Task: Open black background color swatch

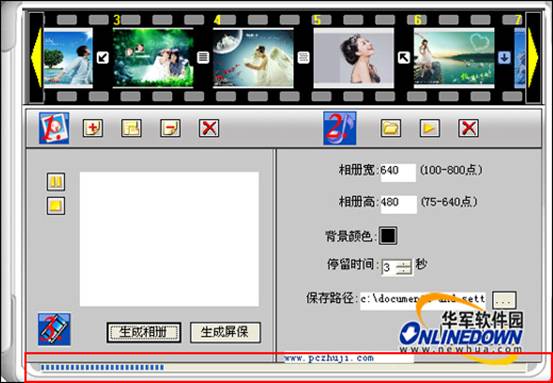Action: tap(388, 236)
